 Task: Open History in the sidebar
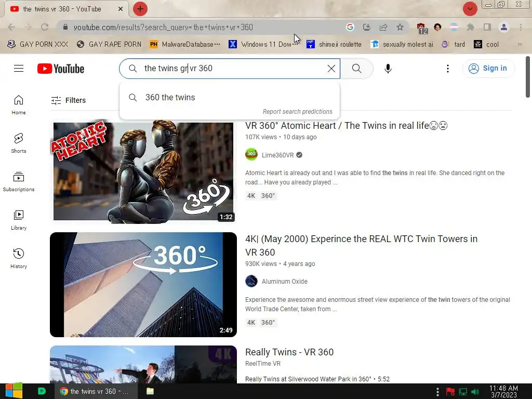click(19, 259)
